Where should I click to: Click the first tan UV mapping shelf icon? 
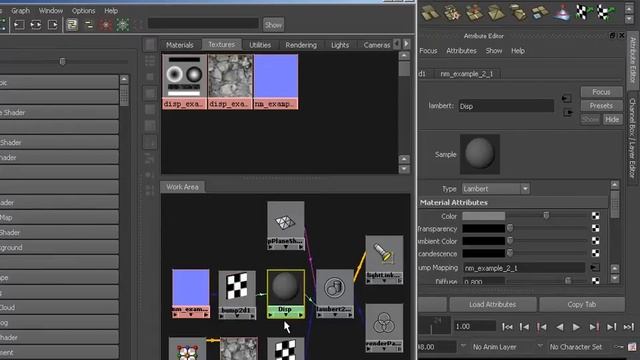pos(430,12)
